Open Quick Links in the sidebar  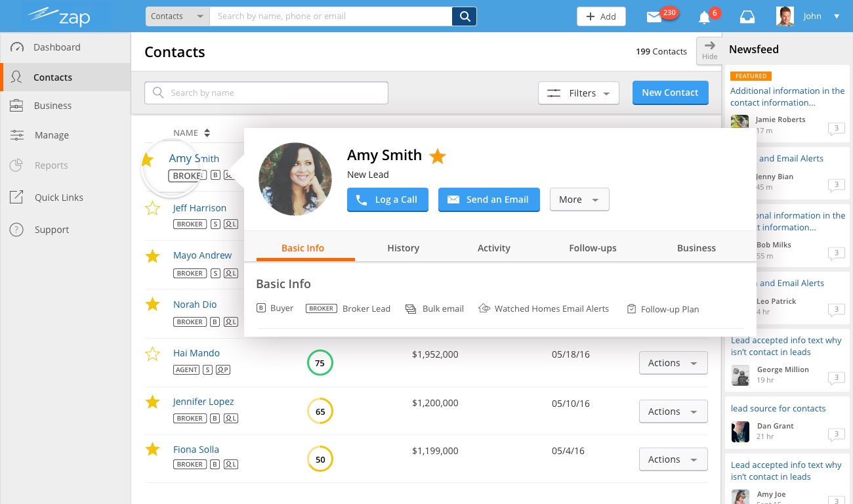(66, 198)
